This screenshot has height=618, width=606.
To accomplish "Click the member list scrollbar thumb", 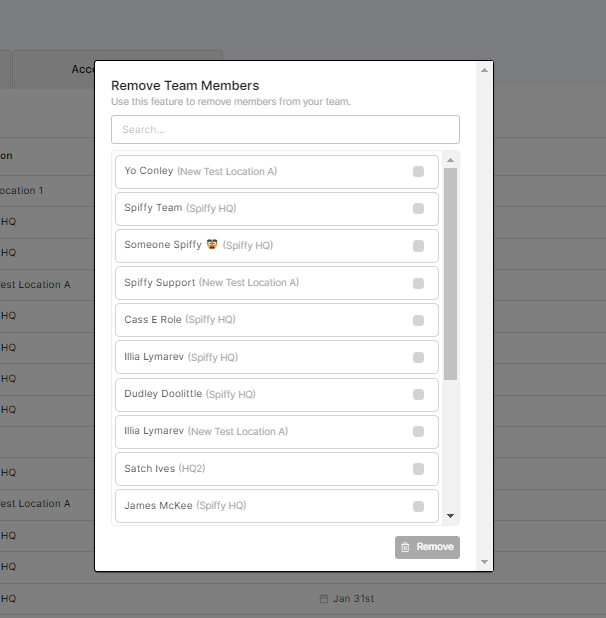I will [450, 272].
